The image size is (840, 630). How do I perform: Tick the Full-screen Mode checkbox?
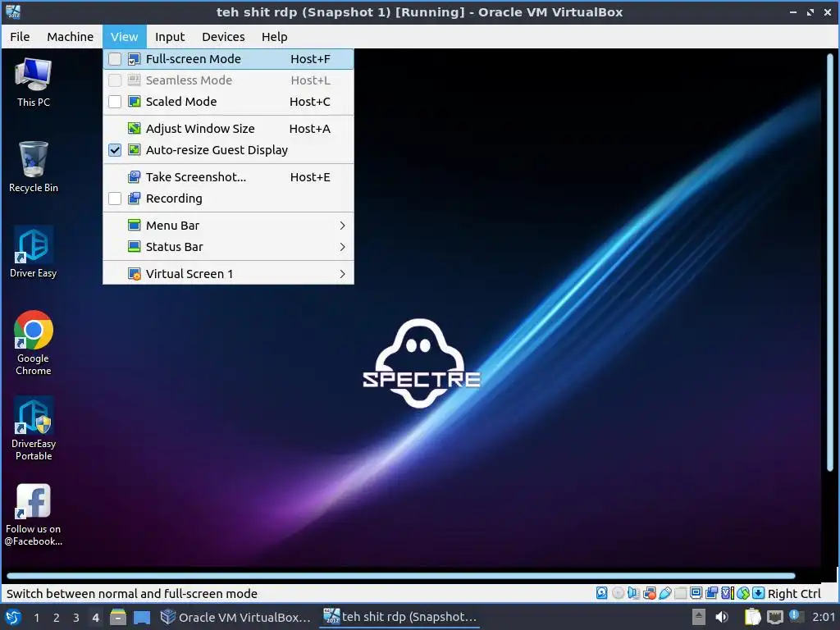115,59
